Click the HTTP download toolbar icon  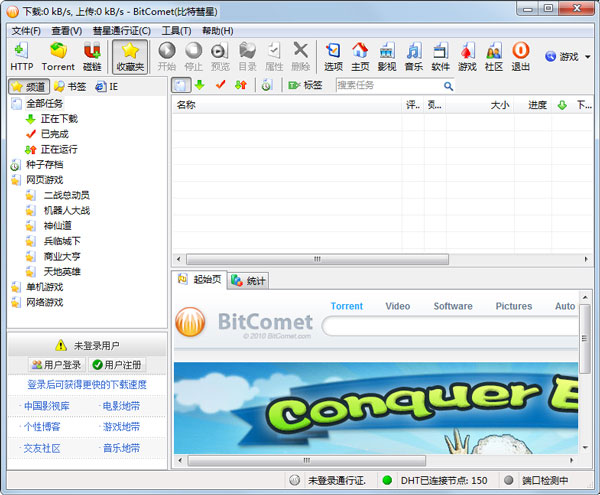pyautogui.click(x=21, y=56)
